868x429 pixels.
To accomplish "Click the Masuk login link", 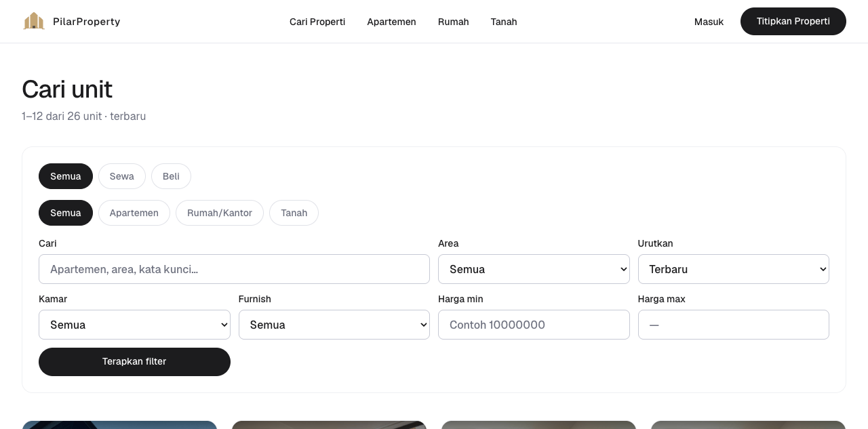I will click(709, 22).
